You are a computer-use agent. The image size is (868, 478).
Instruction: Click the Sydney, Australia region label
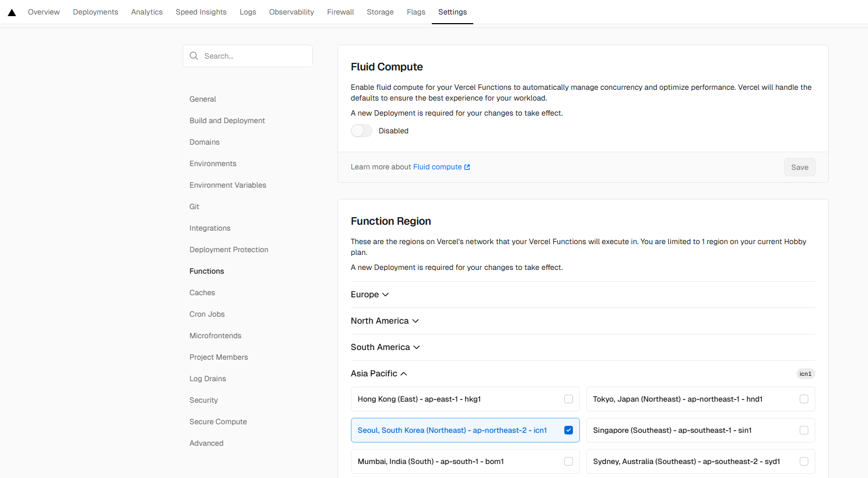tap(687, 461)
